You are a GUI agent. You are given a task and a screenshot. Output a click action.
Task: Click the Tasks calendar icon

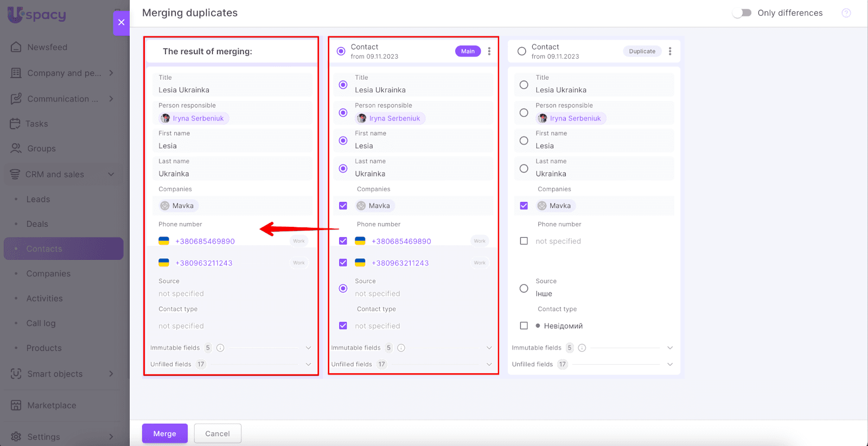(15, 124)
